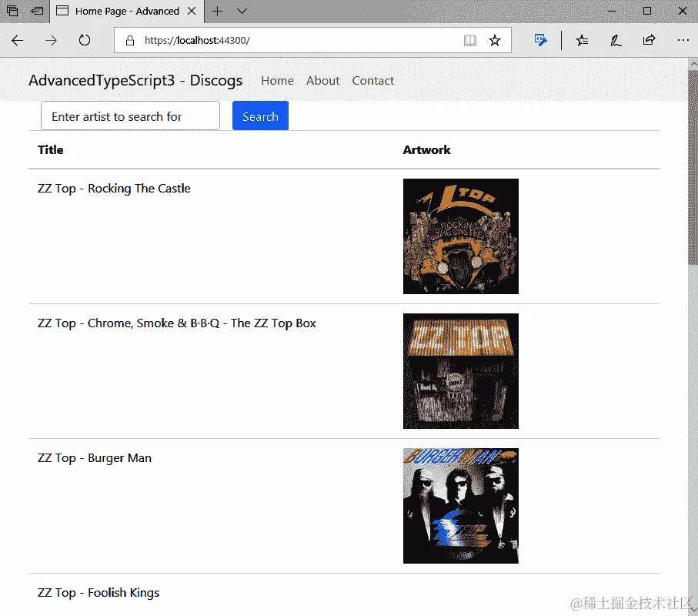Click the site security lock icon
The image size is (698, 616).
(x=130, y=41)
